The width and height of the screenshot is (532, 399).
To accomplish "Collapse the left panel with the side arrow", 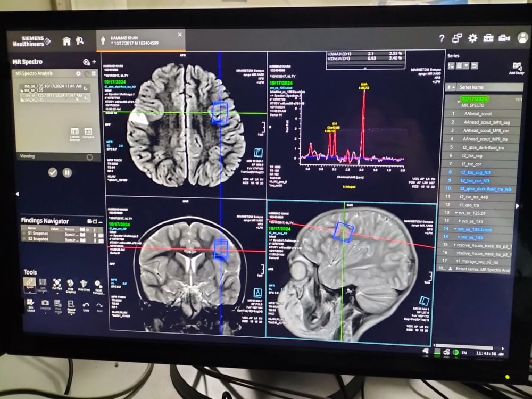I will [x=18, y=194].
